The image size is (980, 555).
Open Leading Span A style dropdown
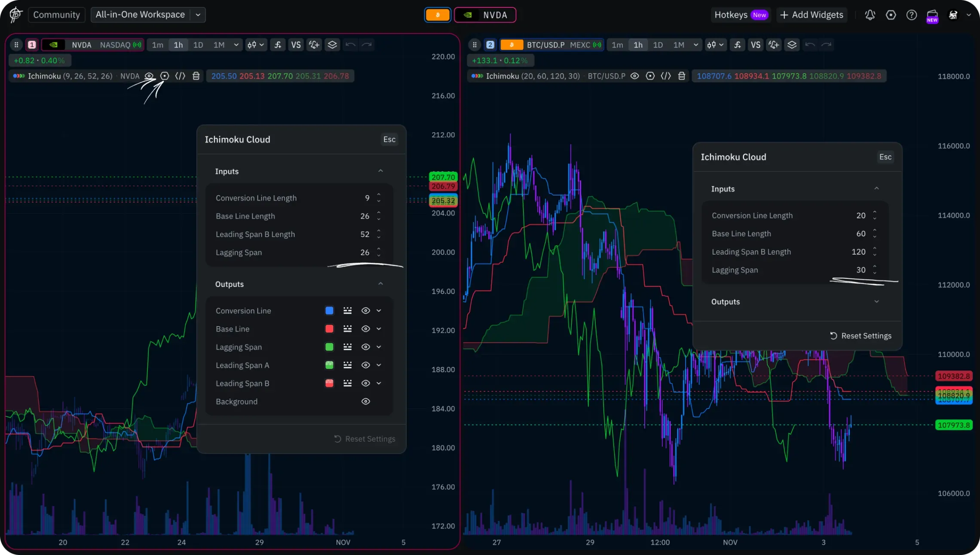[x=379, y=365]
